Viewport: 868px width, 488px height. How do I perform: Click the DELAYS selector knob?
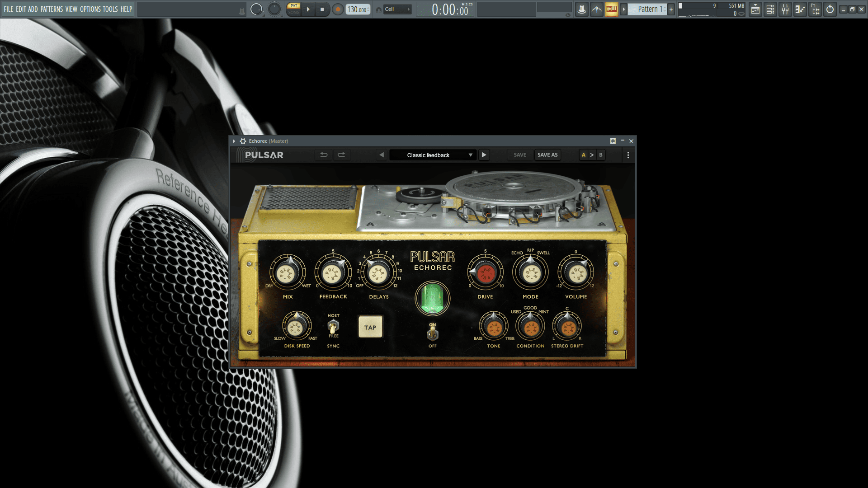pos(379,272)
